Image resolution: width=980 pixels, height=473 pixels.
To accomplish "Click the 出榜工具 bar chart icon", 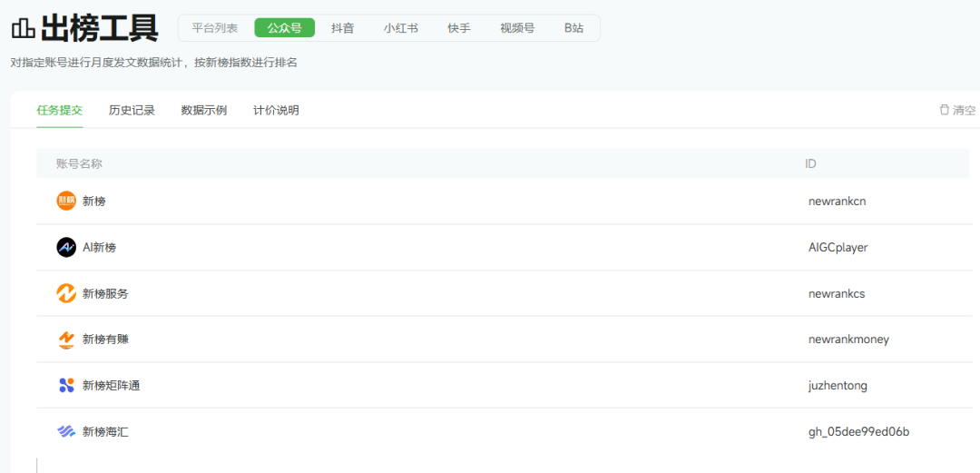I will tap(23, 29).
